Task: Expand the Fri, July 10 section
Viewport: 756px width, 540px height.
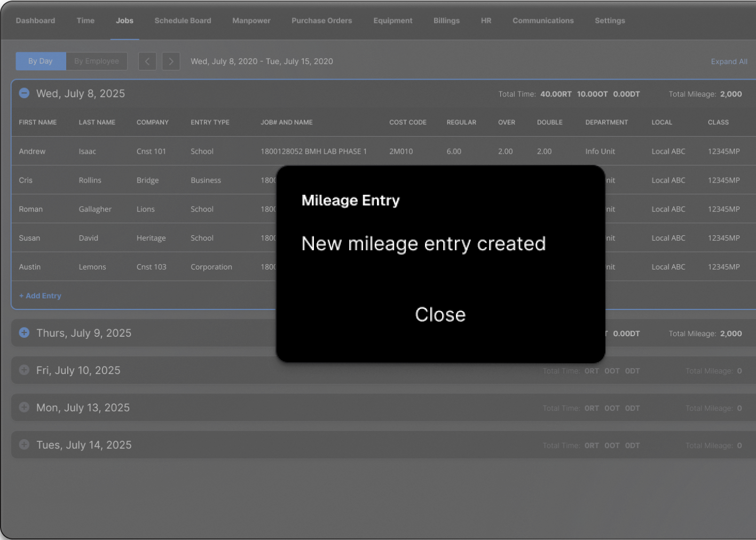Action: point(24,370)
